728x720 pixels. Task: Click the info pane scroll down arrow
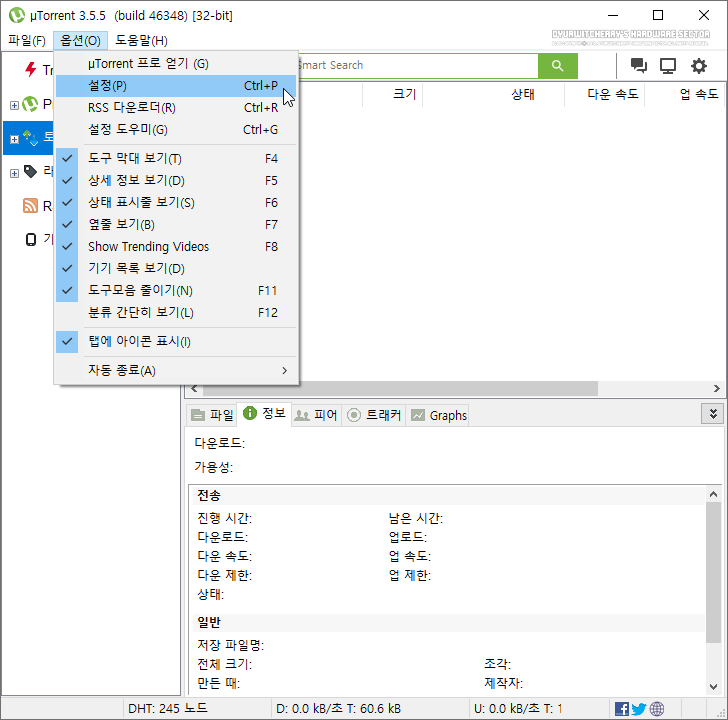tap(713, 687)
